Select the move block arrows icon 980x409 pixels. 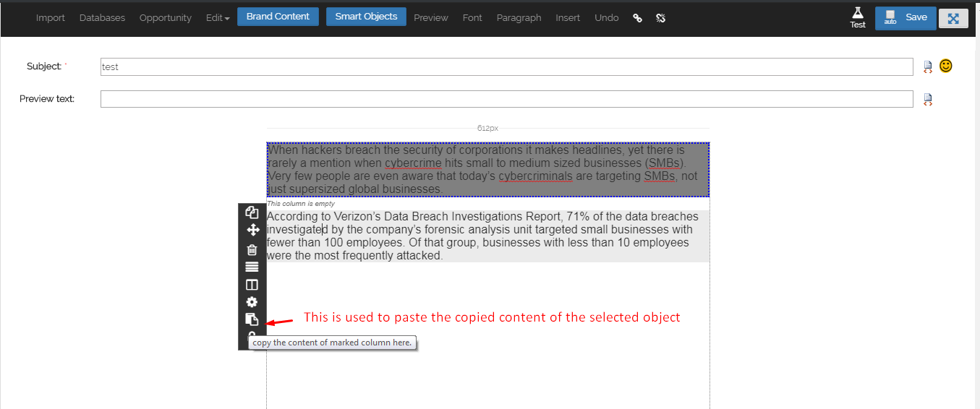click(252, 230)
